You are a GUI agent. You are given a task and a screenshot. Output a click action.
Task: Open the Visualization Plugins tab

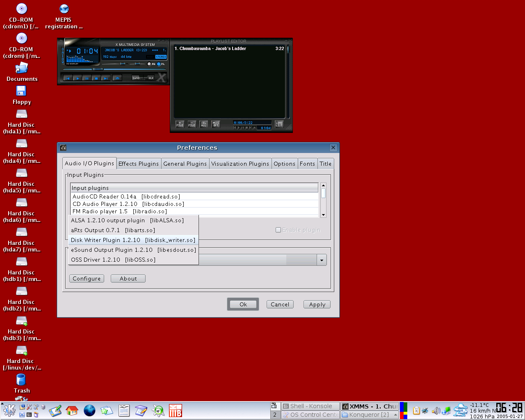point(240,164)
